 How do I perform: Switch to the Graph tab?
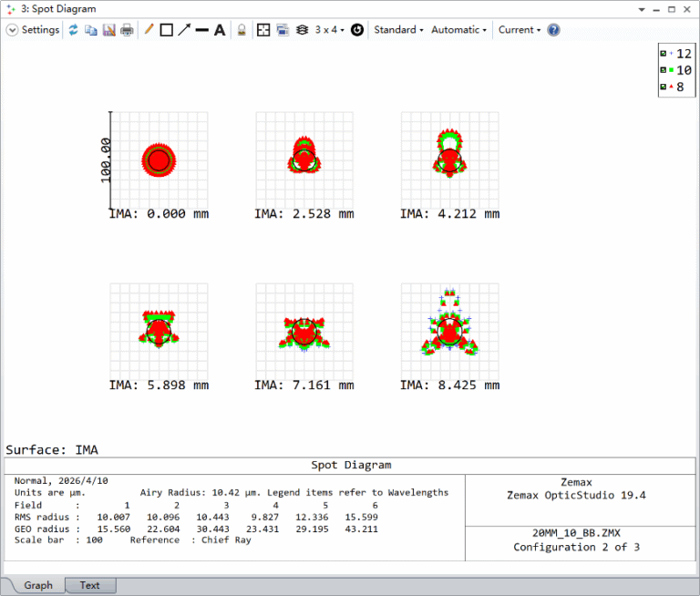(38, 585)
